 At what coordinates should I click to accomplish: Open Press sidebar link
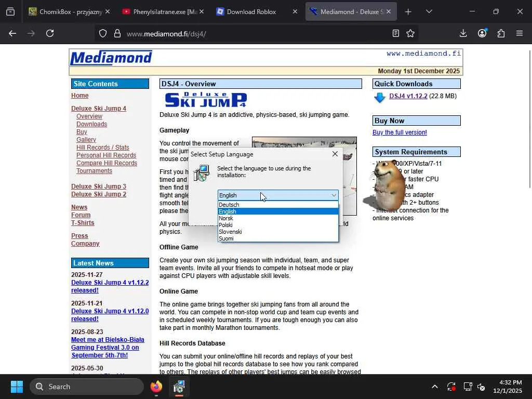(79, 236)
